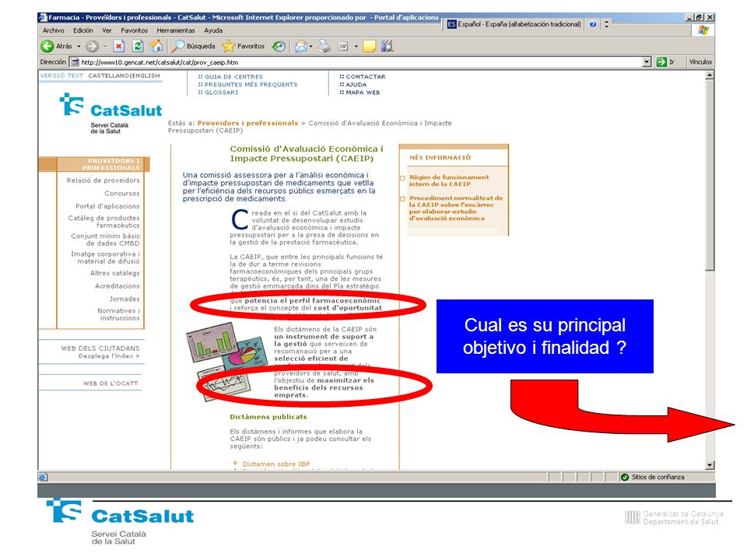Click the address bar URL field
This screenshot has width=747, height=560.
(360, 62)
